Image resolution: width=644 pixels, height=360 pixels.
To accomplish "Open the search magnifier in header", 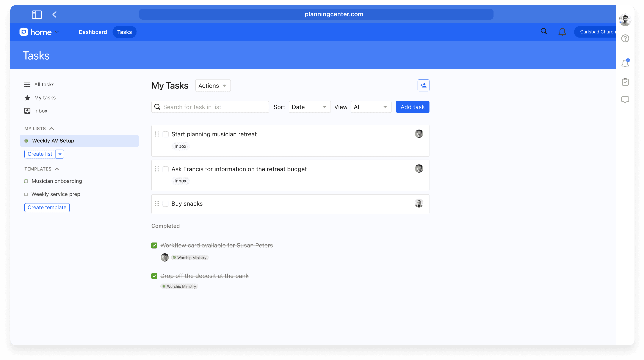I will click(x=544, y=32).
